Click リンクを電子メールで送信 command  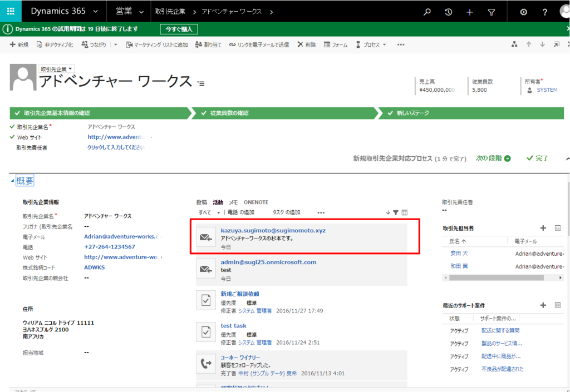[259, 44]
